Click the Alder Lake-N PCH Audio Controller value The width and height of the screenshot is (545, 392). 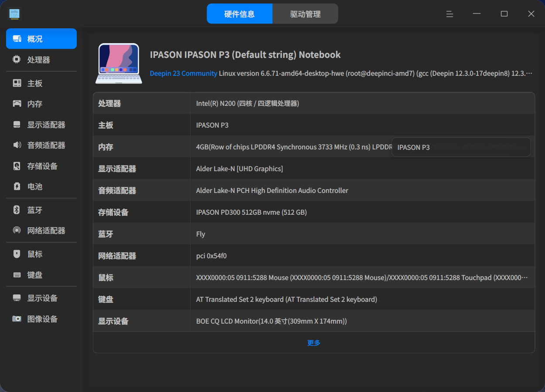[x=272, y=190]
